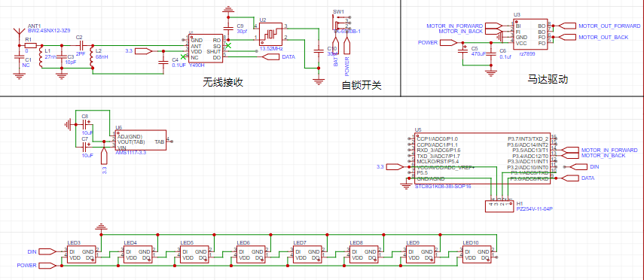The height and width of the screenshot is (280, 644).
Task: Click the STC8G1K08 microcontroller U5 body
Action: point(483,160)
